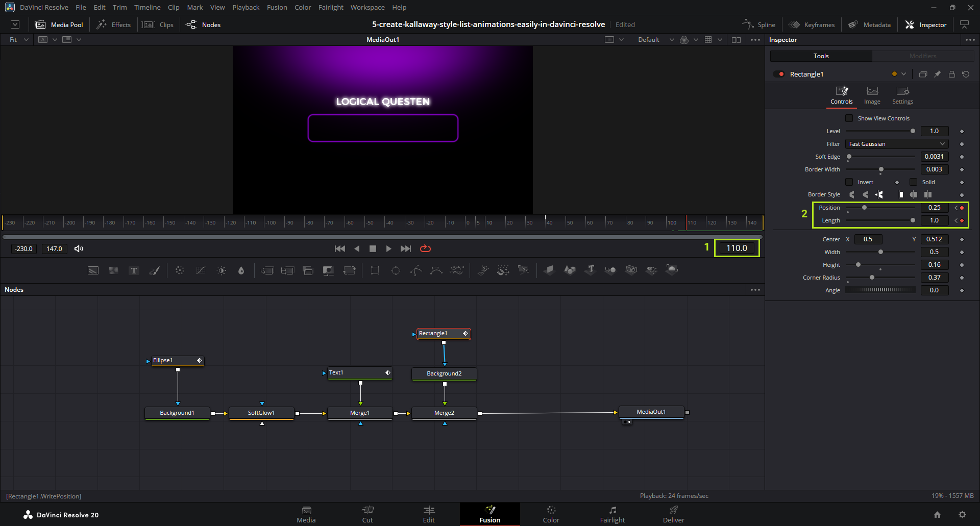Enable the Show View Controls checkbox

(x=849, y=118)
